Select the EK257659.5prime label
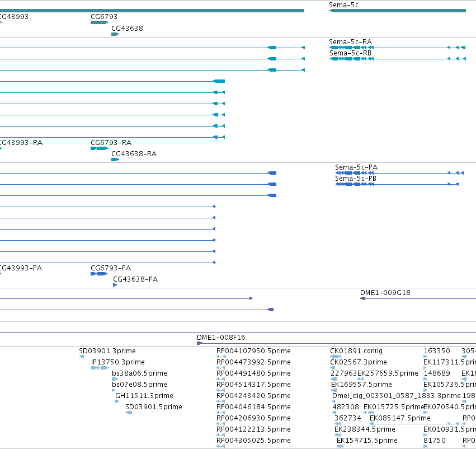 [x=388, y=373]
